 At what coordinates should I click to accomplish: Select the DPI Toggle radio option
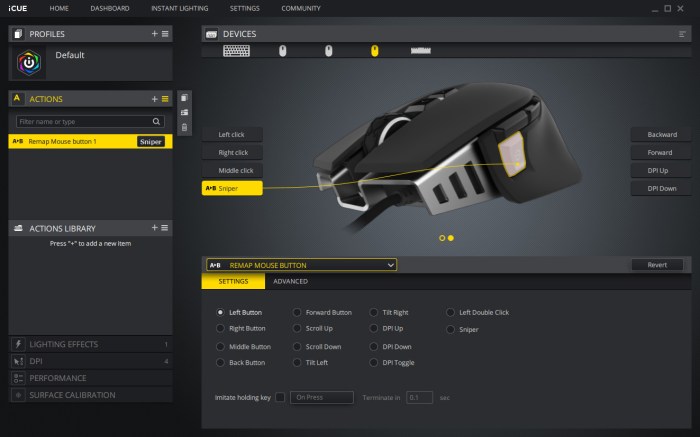pos(374,362)
